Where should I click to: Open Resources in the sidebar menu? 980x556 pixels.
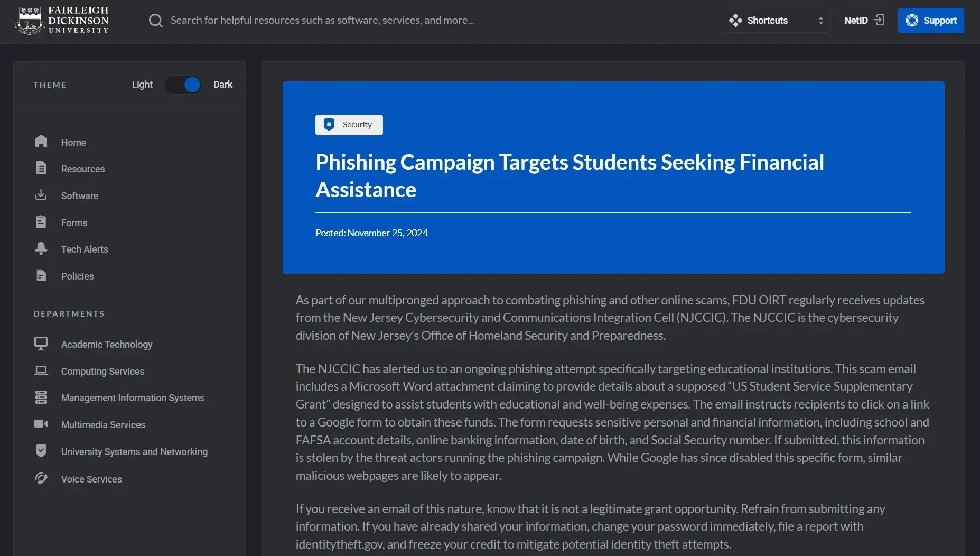pyautogui.click(x=83, y=169)
